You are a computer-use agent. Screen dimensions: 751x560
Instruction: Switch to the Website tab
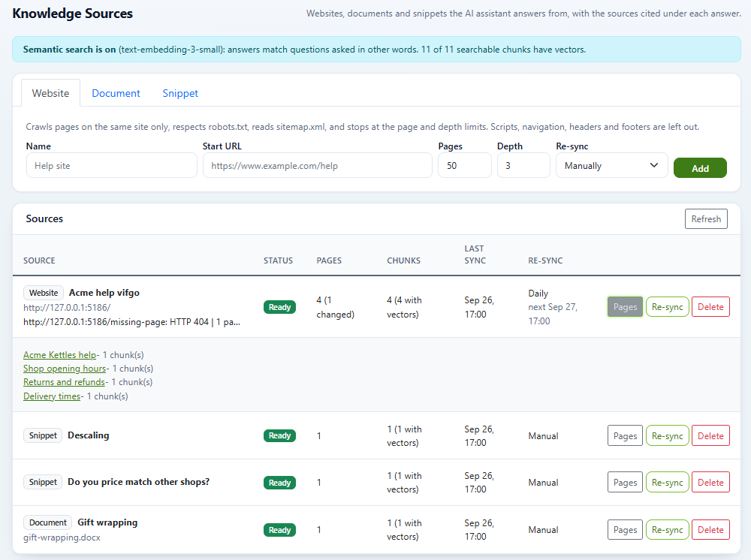[x=50, y=93]
